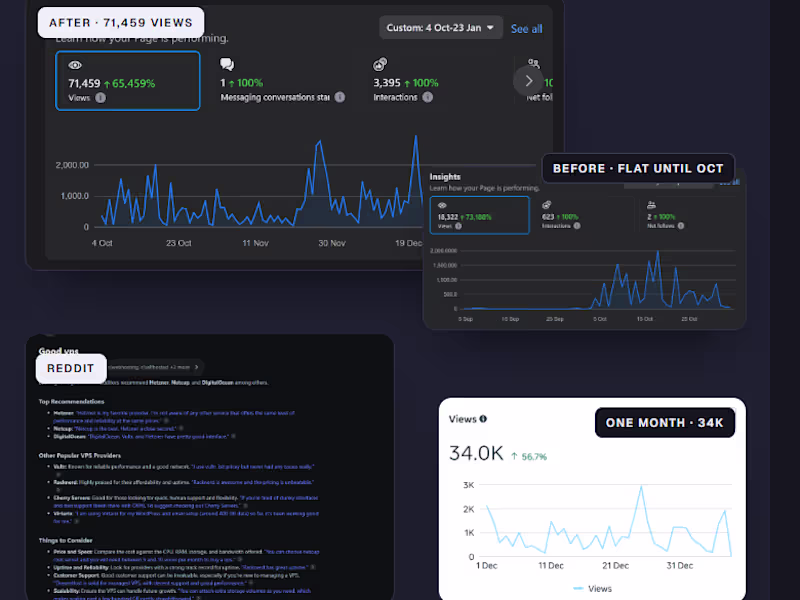Click the chat bubbles icon for Messaging conversations
Image resolution: width=800 pixels, height=600 pixels.
pyautogui.click(x=227, y=64)
